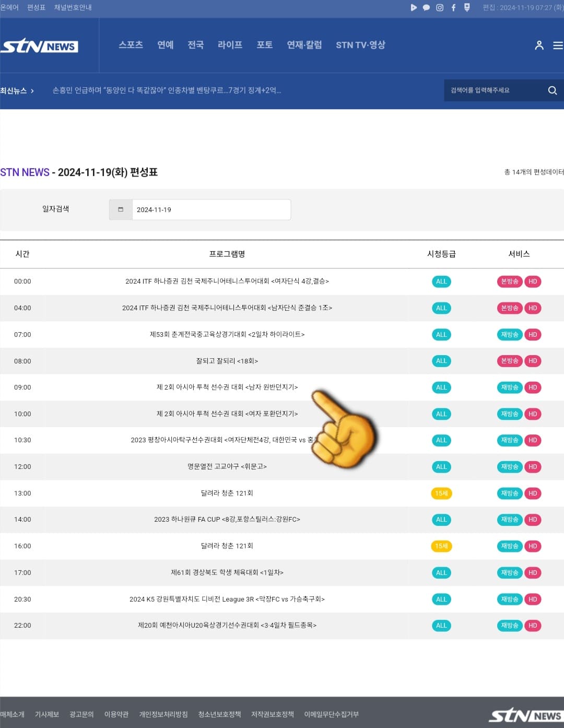Viewport: 564px width, 728px height.
Task: Open the 손흥민 headline news link
Action: pos(167,90)
